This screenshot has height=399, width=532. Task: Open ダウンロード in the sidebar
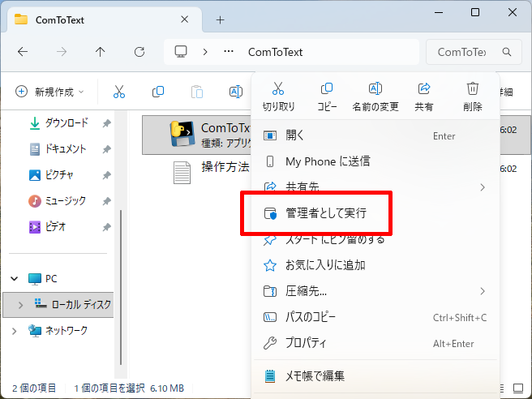click(x=66, y=123)
